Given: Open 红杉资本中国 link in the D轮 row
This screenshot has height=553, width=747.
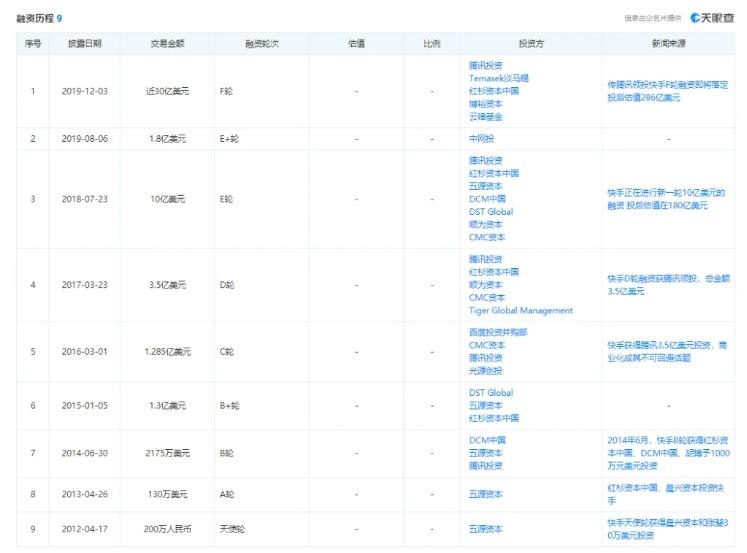Looking at the screenshot, I should click(x=494, y=272).
